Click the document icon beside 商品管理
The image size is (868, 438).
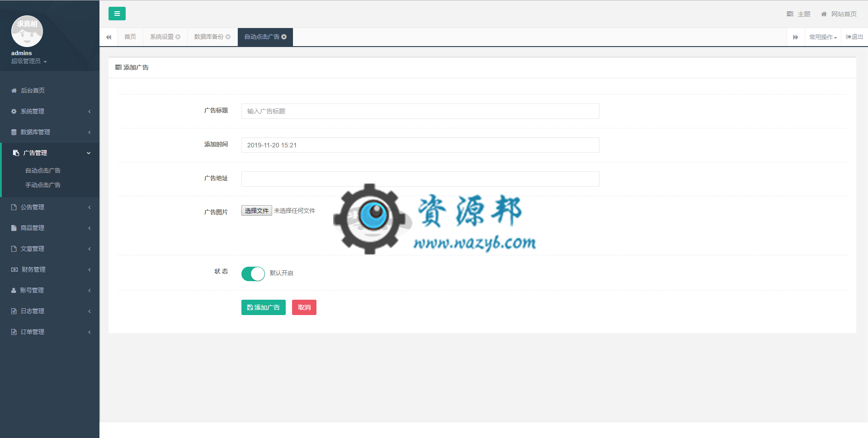pos(14,228)
